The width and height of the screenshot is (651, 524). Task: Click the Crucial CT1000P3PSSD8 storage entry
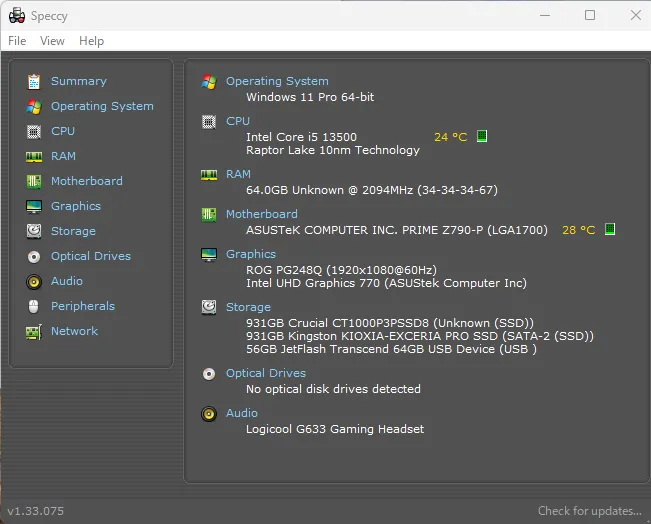pyautogui.click(x=390, y=323)
